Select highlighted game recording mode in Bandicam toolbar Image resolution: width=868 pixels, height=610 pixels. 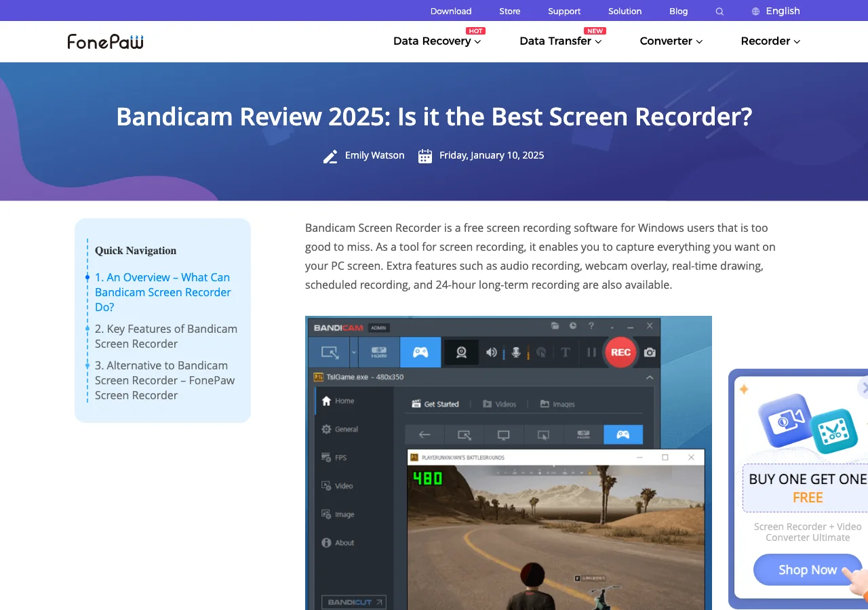[x=420, y=352]
